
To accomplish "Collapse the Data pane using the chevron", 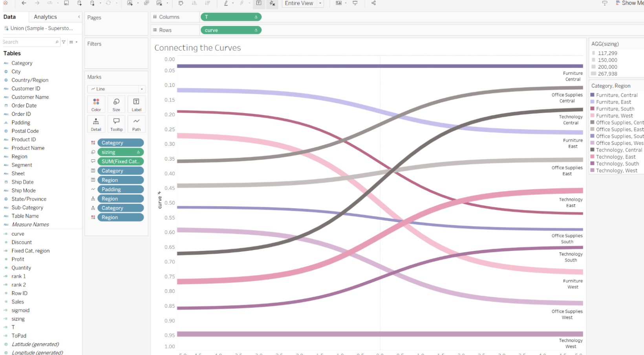I will pos(78,17).
